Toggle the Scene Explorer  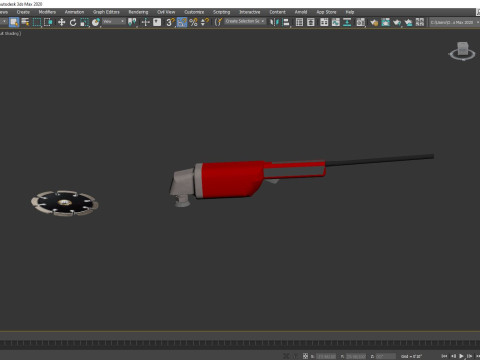click(299, 22)
